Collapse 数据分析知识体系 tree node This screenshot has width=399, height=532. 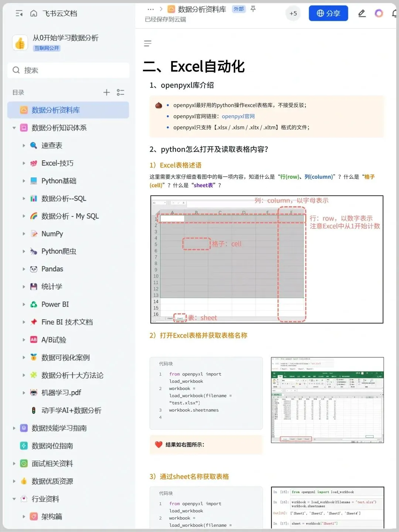[14, 128]
